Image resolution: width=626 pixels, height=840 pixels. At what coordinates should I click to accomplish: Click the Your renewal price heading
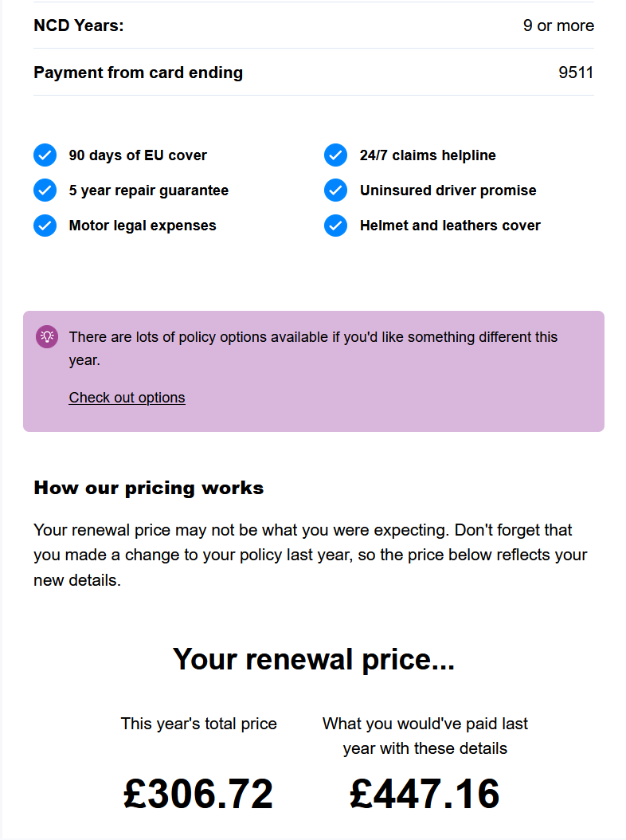tap(313, 660)
